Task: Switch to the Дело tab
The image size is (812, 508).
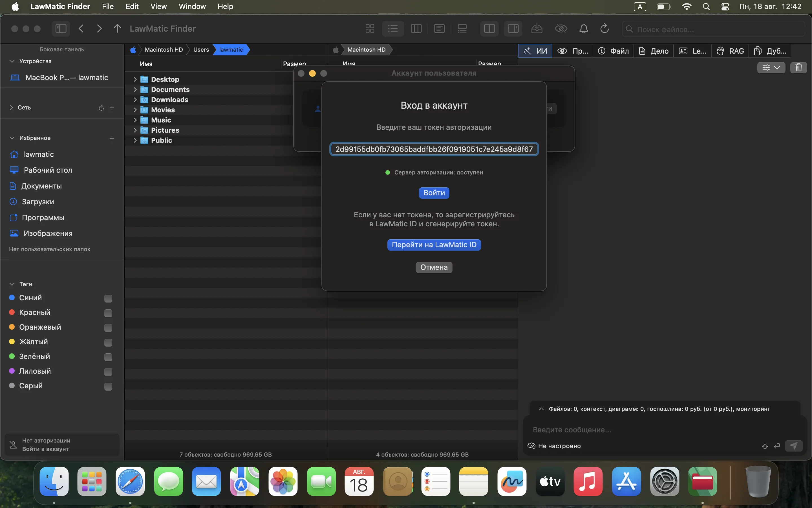Action: [x=654, y=51]
